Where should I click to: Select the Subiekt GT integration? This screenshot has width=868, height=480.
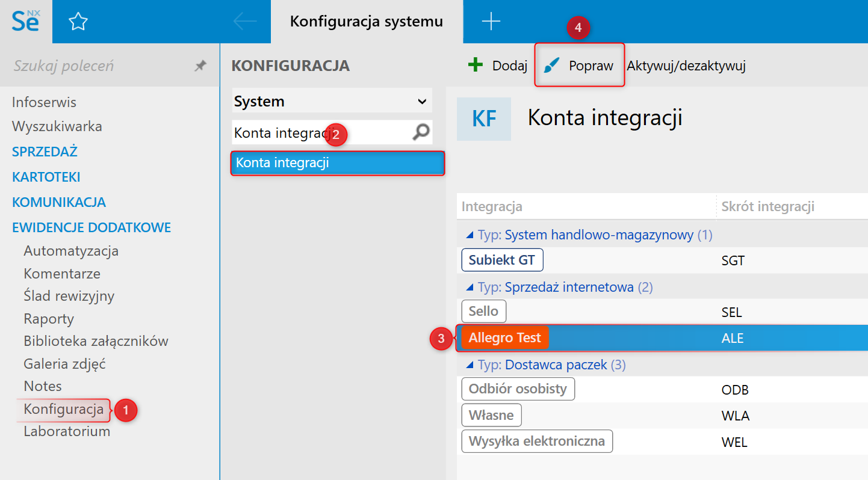[502, 260]
